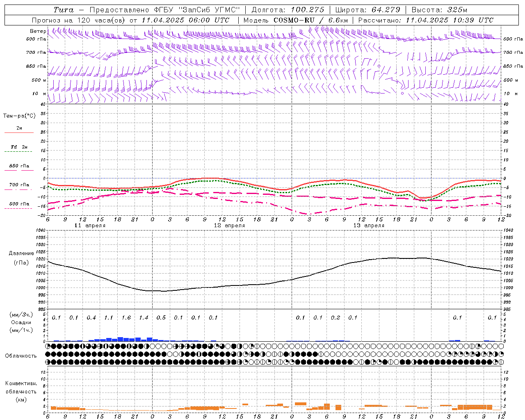Click computed time "11.04.2025 10:39 UTC"

(450, 20)
